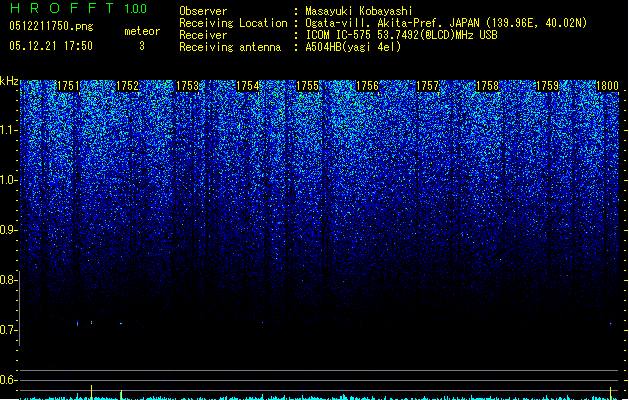
Task: Click the 1800 time marker
Action: click(607, 86)
